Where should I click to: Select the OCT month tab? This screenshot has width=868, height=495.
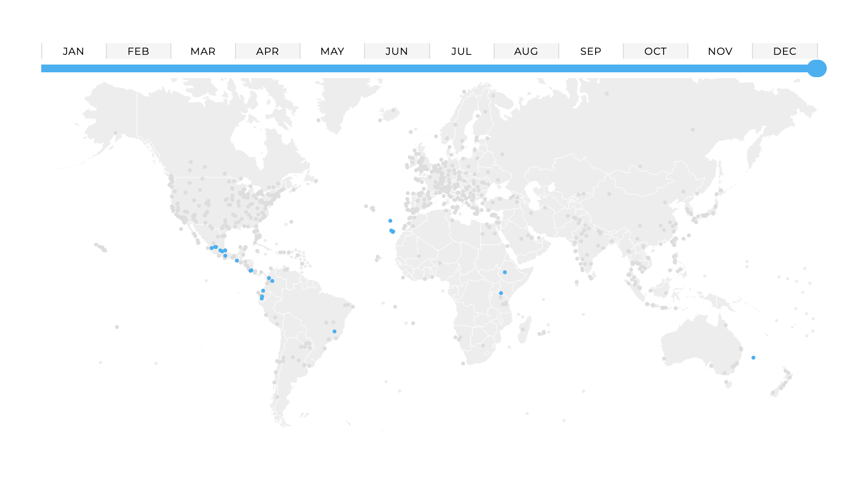[x=655, y=51]
